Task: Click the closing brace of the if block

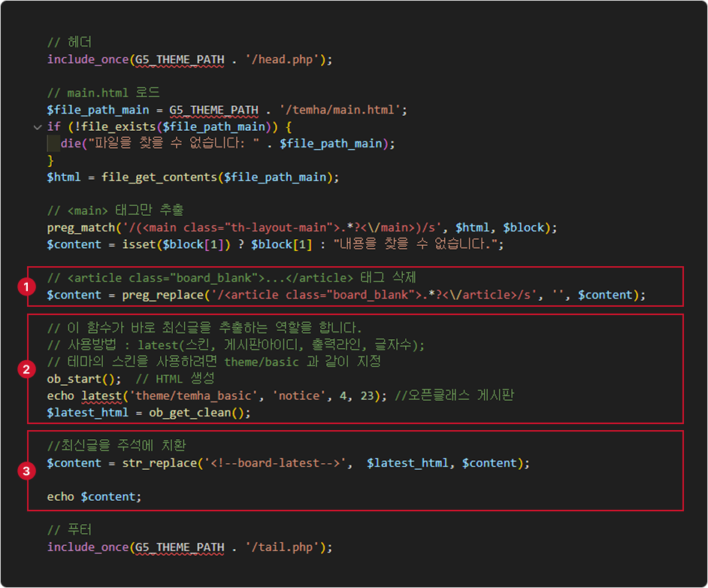Action: (x=50, y=160)
